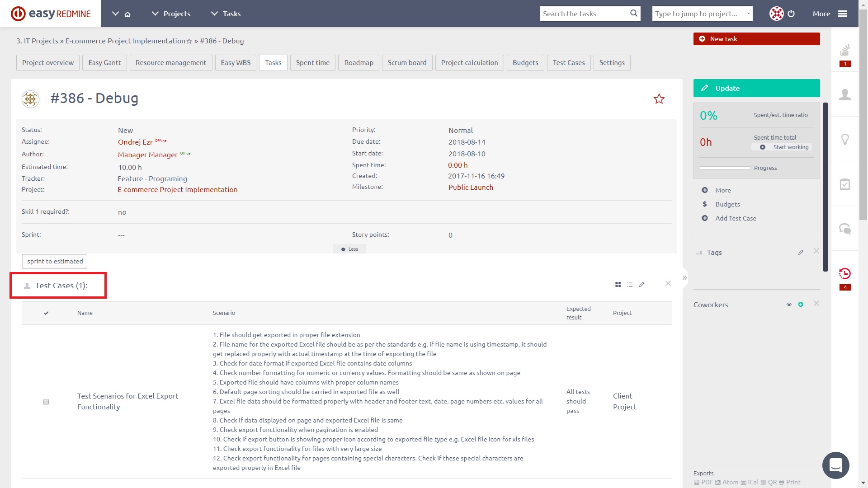Favorite the project in breadcrumb star

tap(189, 41)
